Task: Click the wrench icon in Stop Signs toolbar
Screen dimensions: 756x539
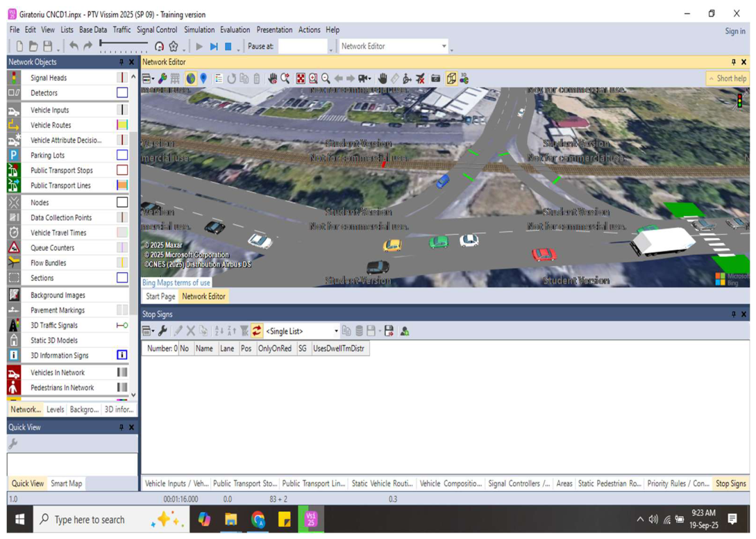Action: (163, 331)
